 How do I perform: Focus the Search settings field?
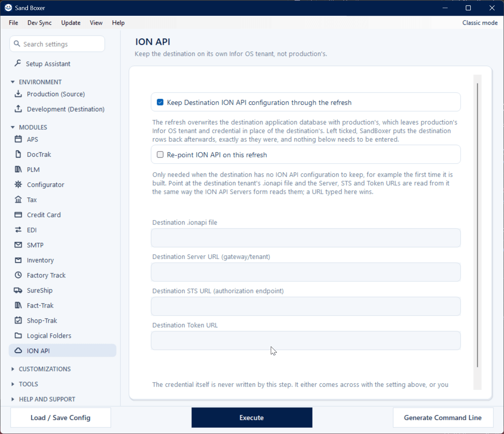pos(57,44)
